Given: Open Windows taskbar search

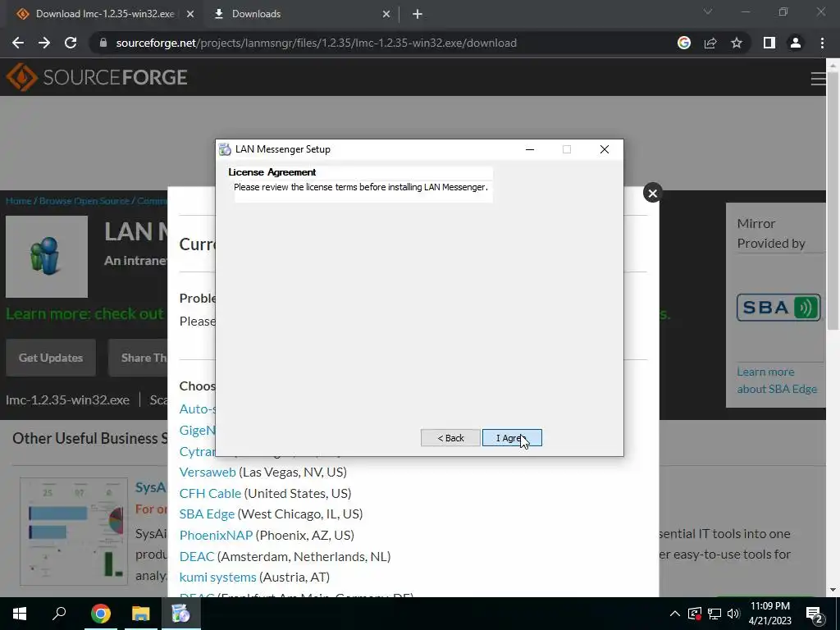Looking at the screenshot, I should pos(59,614).
